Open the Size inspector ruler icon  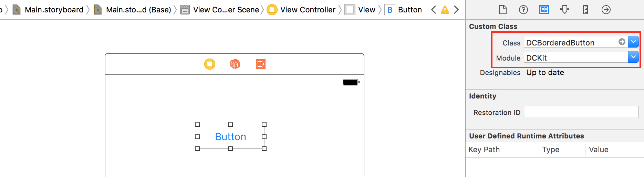coord(585,10)
